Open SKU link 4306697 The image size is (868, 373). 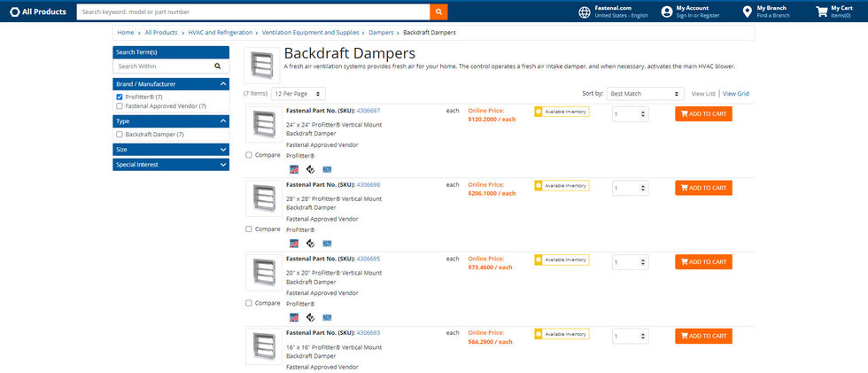(x=368, y=111)
